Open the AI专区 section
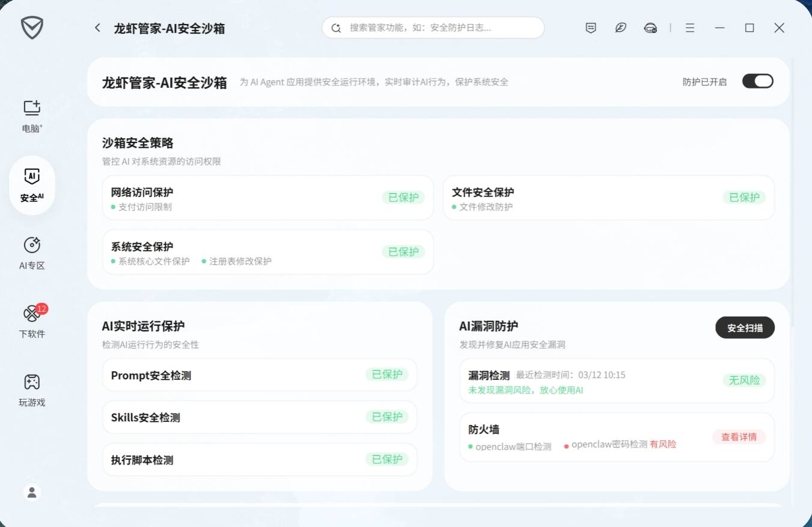 31,253
